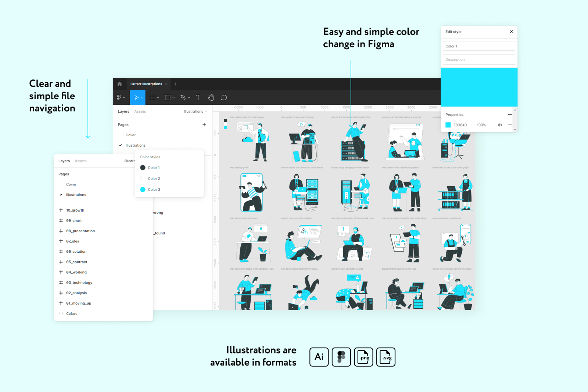Open the Pen tool options arrow
Image resolution: width=588 pixels, height=392 pixels.
coord(189,98)
